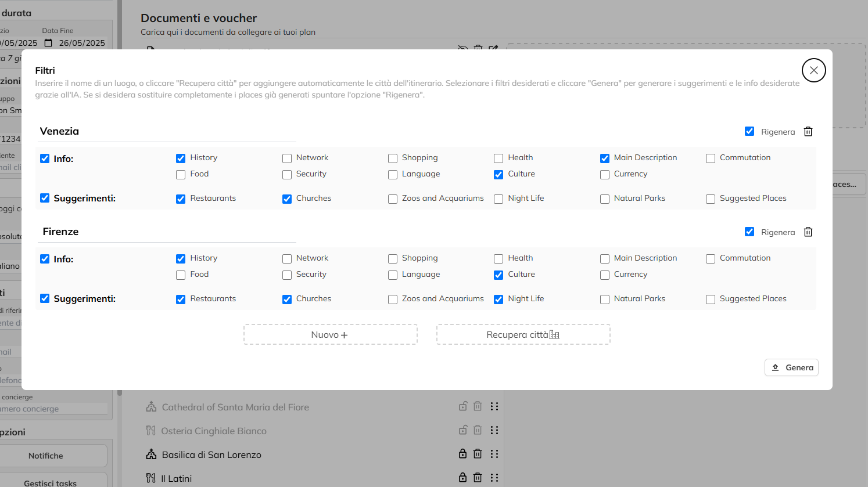Click the Recupera città button

coord(523,335)
